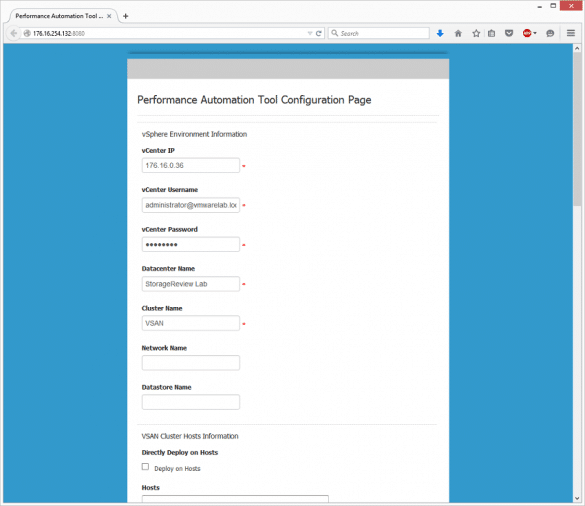Click the scrollbar up arrow

577,48
